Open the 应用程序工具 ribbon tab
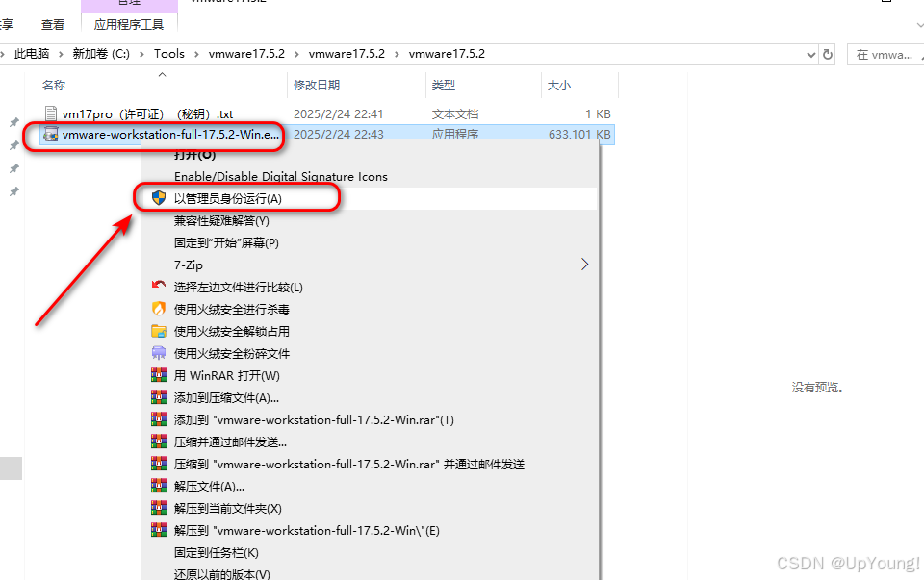This screenshot has height=580, width=924. point(128,25)
